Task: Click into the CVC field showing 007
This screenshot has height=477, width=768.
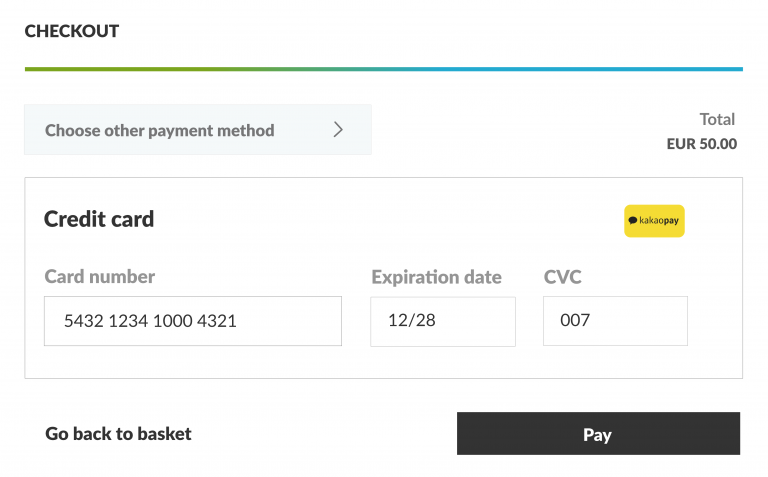Action: (x=614, y=321)
